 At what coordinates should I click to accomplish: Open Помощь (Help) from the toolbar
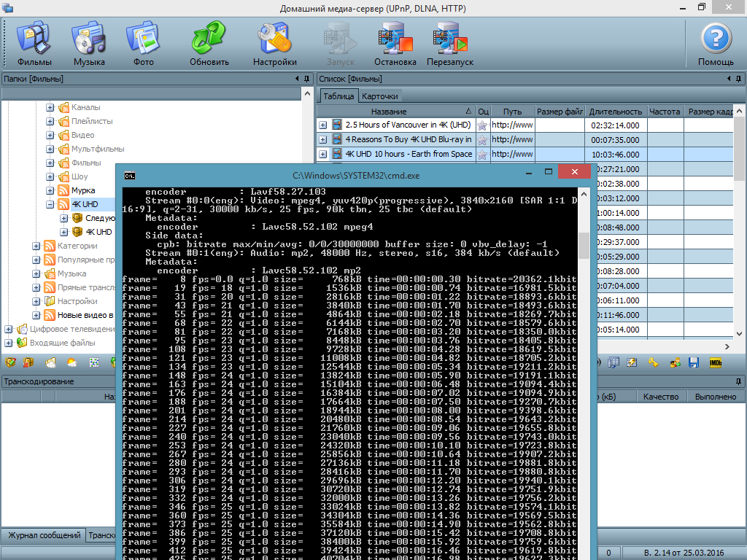pos(716,43)
